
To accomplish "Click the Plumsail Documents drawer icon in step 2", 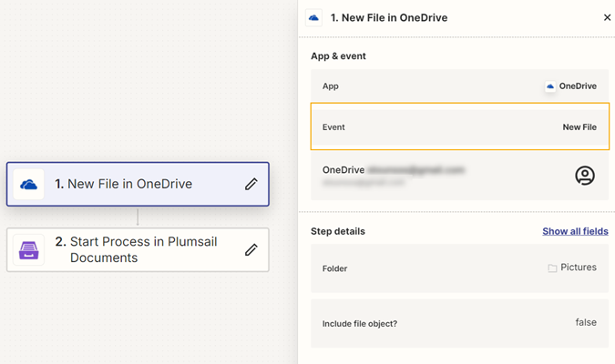I will coord(28,250).
